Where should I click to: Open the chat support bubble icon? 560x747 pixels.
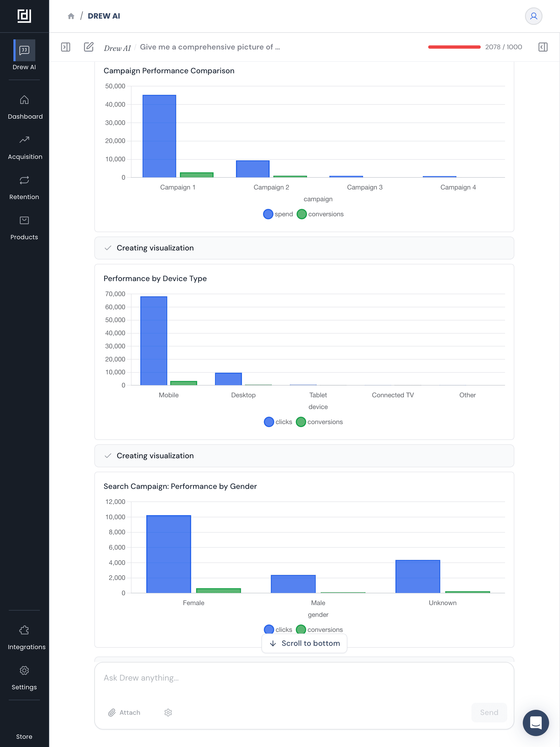pos(535,723)
